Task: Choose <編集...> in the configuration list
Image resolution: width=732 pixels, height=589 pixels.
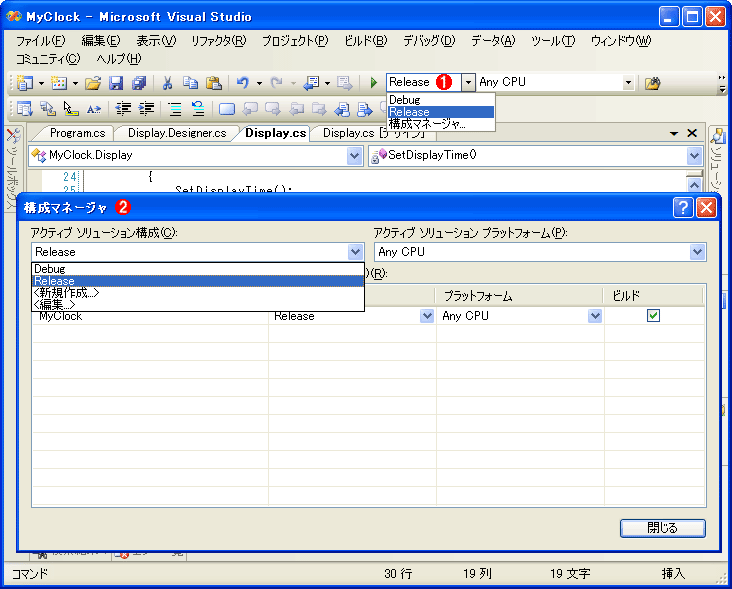Action: [198, 305]
